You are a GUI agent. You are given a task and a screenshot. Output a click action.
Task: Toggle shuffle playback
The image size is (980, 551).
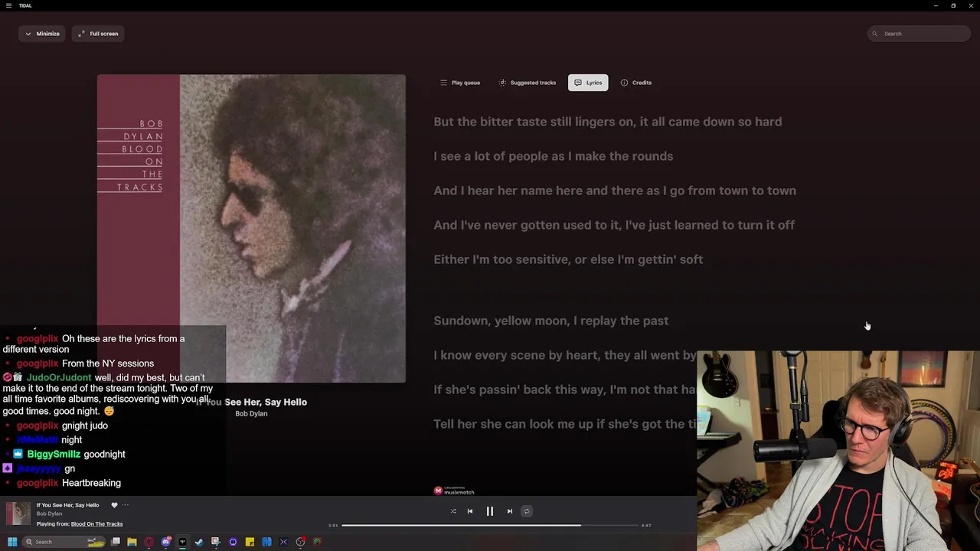pos(453,511)
